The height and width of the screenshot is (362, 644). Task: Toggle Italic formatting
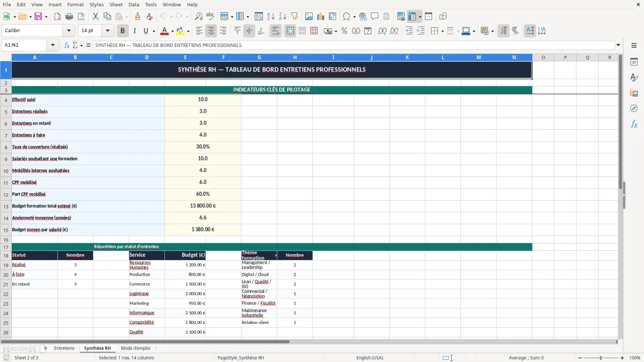(x=135, y=31)
